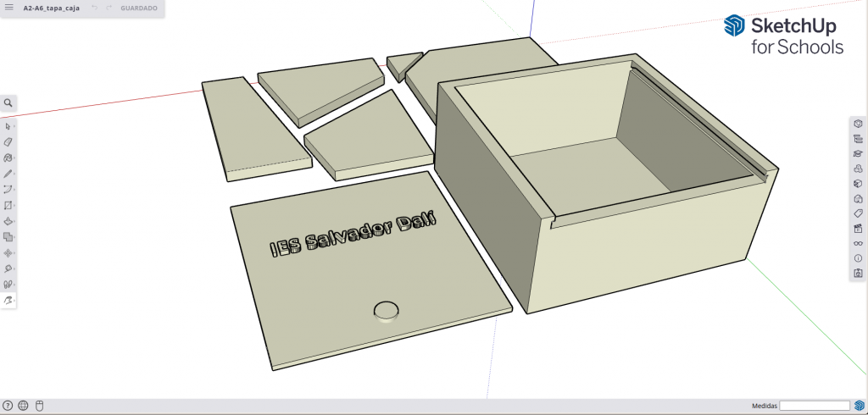Open the Materials cube panel
The width and height of the screenshot is (868, 415).
pos(858,183)
